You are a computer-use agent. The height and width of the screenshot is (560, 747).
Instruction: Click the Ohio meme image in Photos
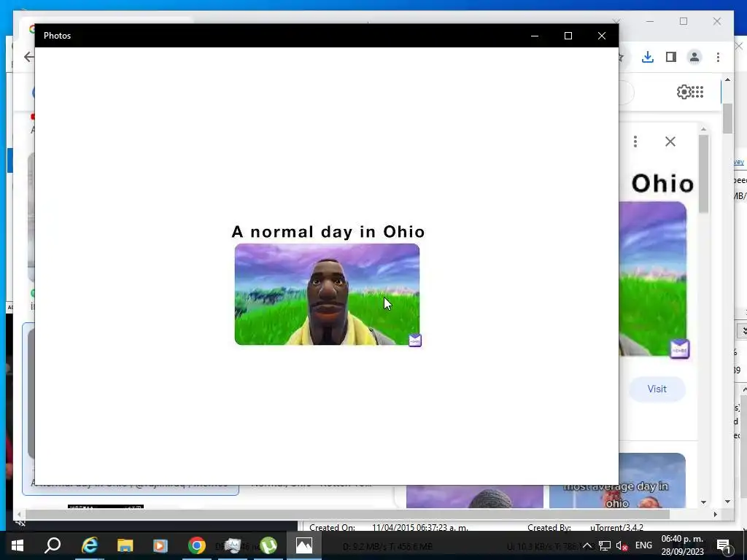click(x=328, y=286)
